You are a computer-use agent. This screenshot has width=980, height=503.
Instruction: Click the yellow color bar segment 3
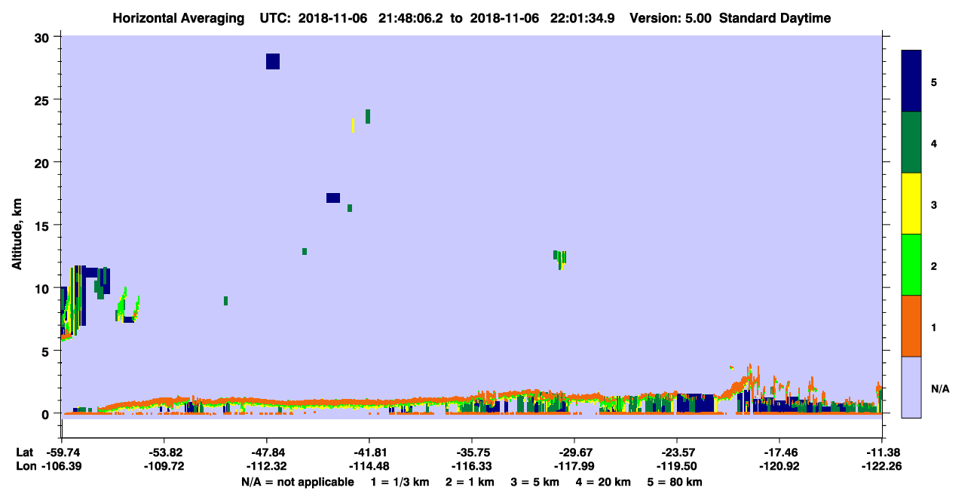(x=911, y=204)
